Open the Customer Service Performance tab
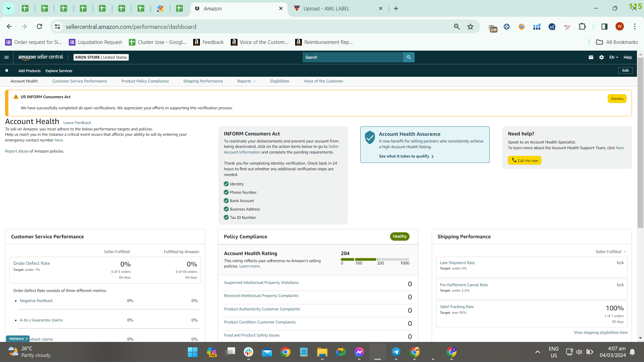Screen dimensions: 644x362 [79, 81]
